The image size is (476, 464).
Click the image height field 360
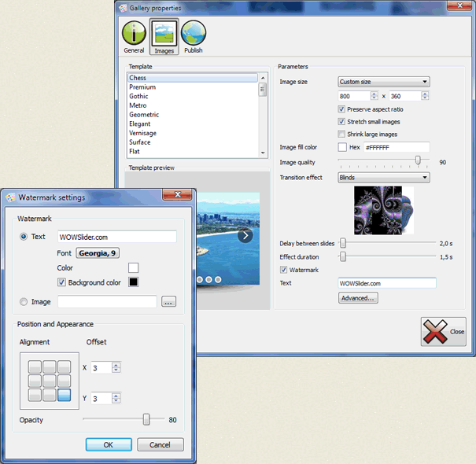click(405, 96)
